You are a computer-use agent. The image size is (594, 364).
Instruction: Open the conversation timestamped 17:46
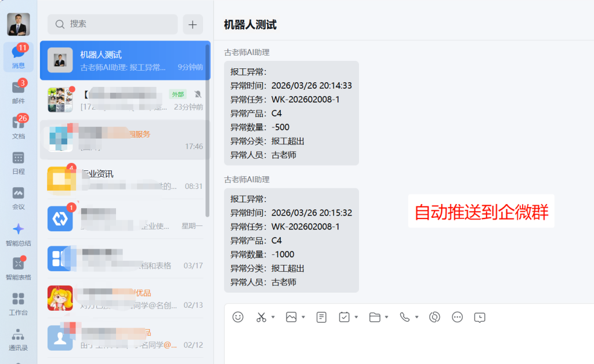(x=125, y=140)
